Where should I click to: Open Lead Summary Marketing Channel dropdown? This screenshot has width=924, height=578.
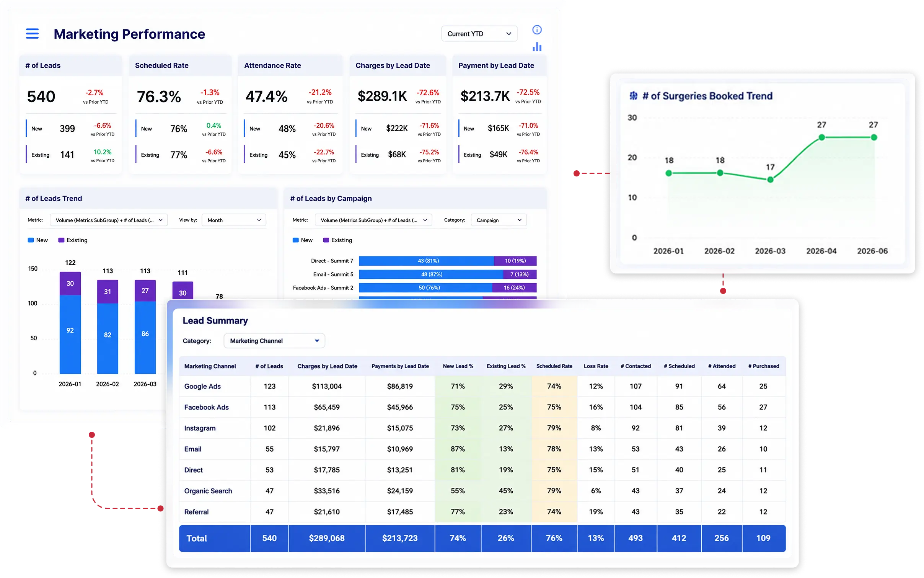click(274, 341)
